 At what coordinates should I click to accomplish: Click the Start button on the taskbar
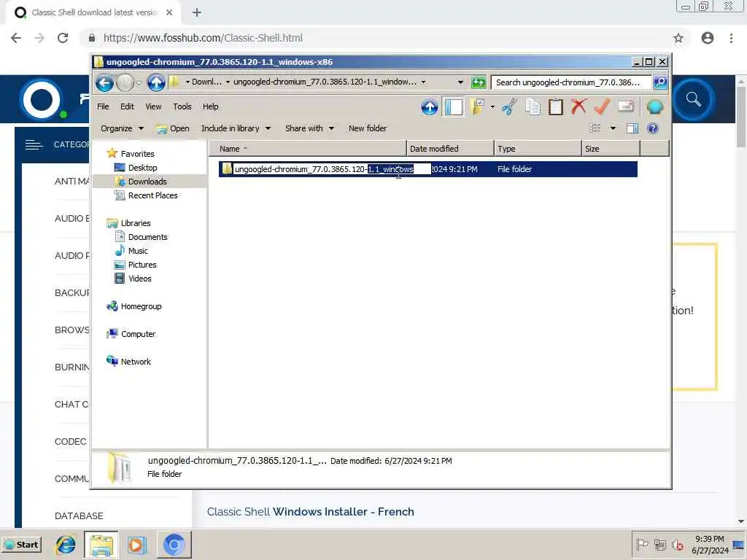coord(21,544)
